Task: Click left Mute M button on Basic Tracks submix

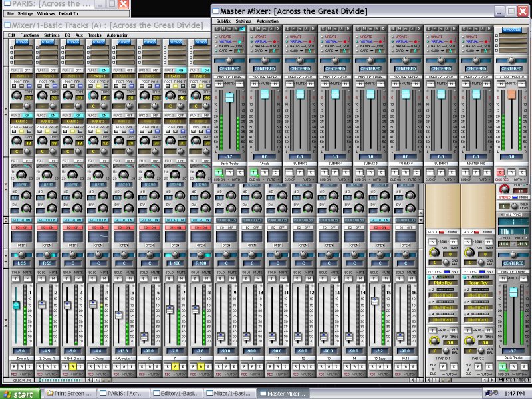Action: coord(219,84)
